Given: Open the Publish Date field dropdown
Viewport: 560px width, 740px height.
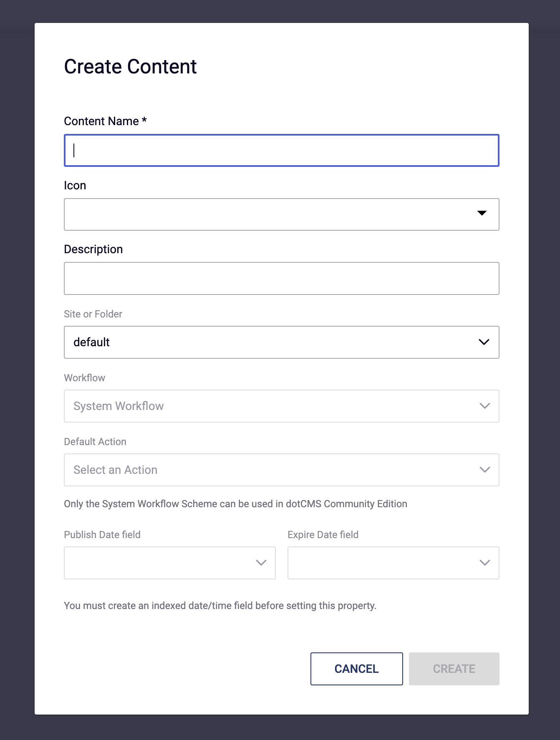Looking at the screenshot, I should pos(169,563).
